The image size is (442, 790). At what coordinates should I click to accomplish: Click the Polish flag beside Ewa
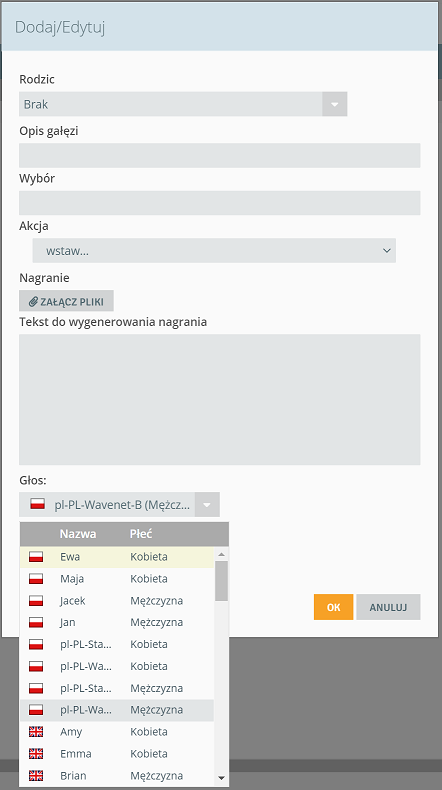(36, 557)
